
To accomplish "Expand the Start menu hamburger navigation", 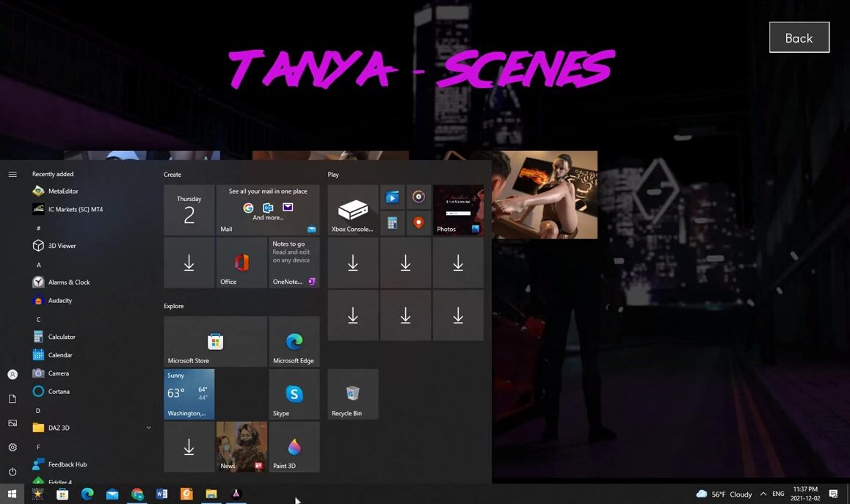I will tap(12, 175).
